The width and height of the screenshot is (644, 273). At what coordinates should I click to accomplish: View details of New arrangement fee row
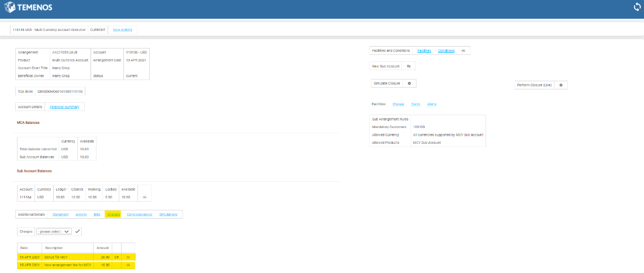click(128, 265)
